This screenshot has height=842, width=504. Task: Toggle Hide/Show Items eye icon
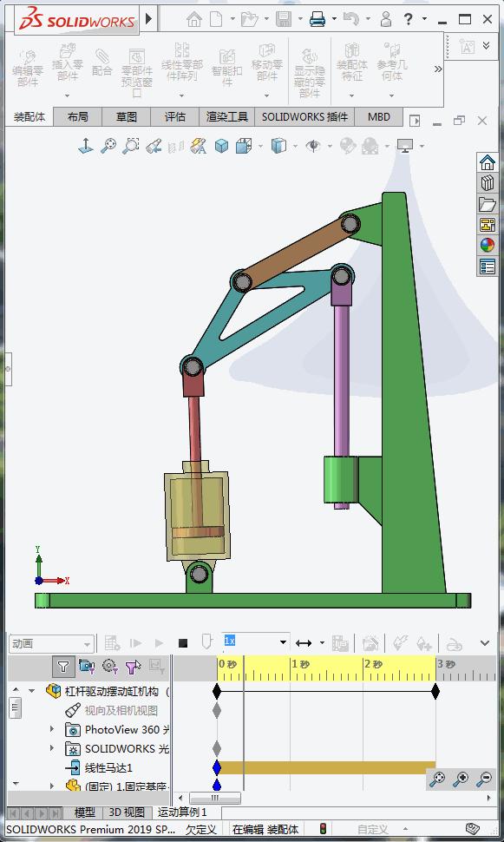pyautogui.click(x=313, y=146)
